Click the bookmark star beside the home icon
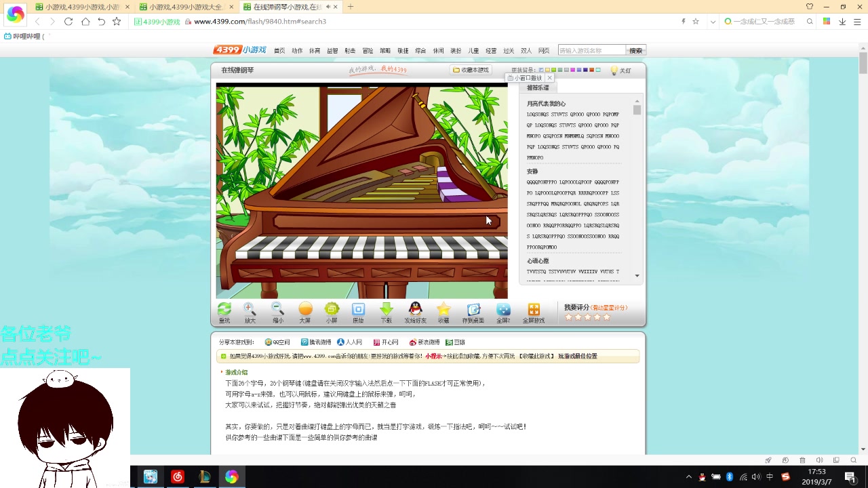The width and height of the screenshot is (868, 488). [117, 22]
